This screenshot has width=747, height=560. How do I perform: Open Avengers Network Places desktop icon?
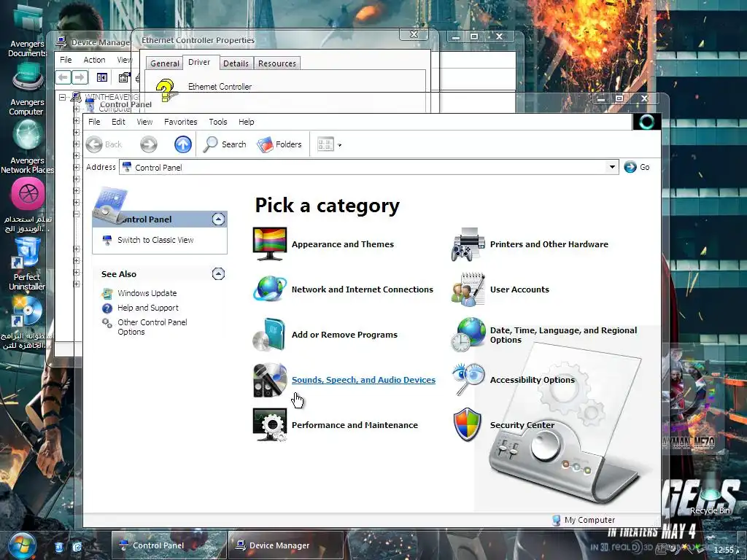[27, 147]
